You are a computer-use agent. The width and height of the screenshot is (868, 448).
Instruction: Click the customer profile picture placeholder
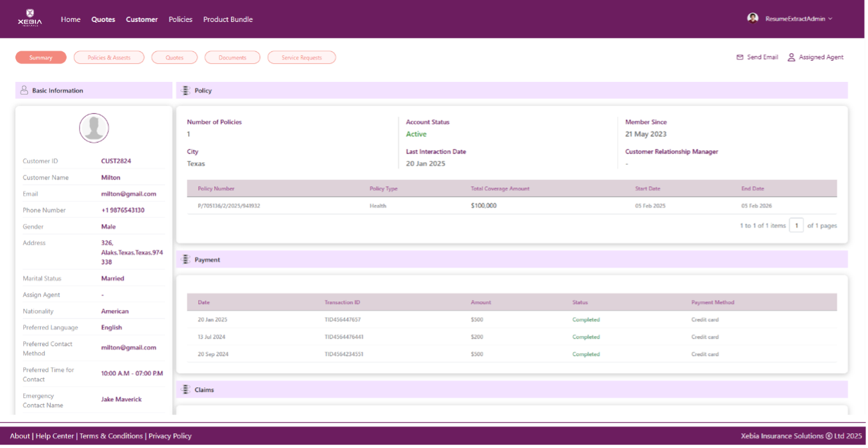tap(94, 128)
